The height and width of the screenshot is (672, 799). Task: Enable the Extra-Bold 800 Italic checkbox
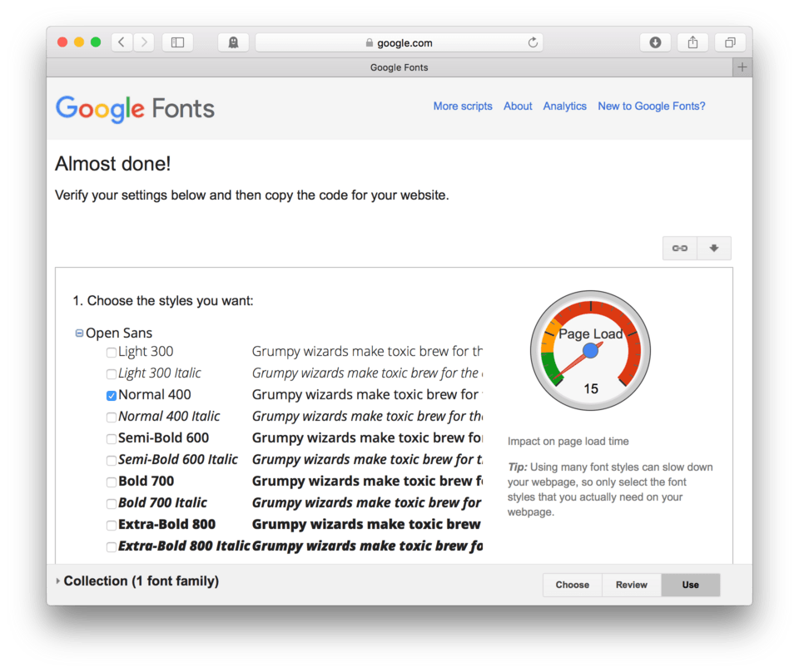(111, 547)
